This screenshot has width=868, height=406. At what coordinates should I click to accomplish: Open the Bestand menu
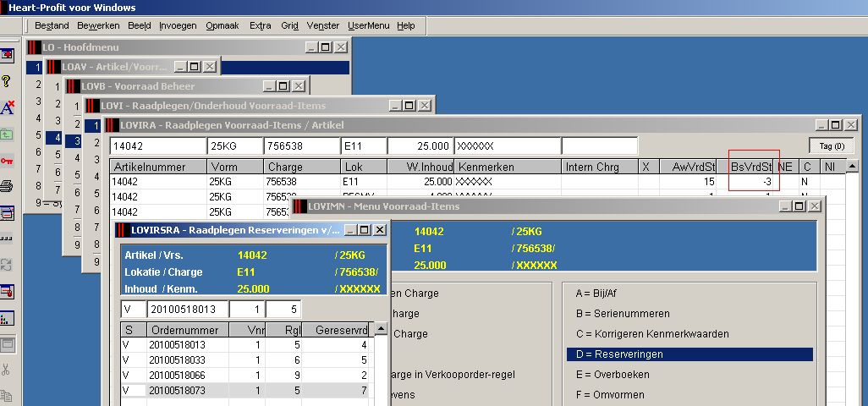[x=52, y=25]
